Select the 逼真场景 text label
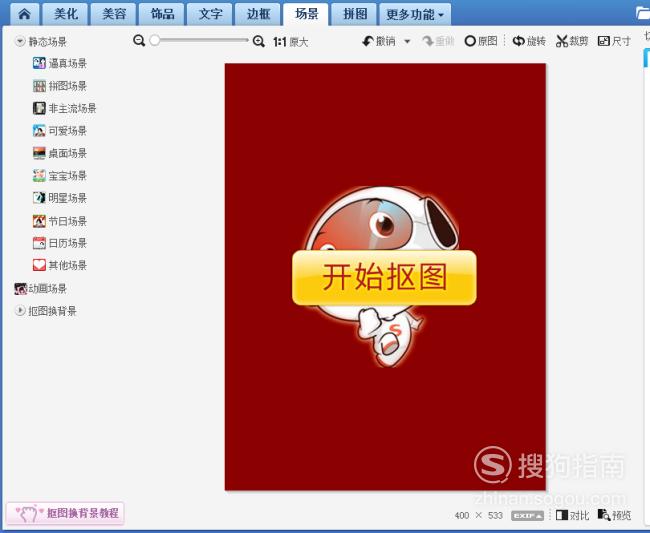The image size is (650, 533). [x=68, y=63]
